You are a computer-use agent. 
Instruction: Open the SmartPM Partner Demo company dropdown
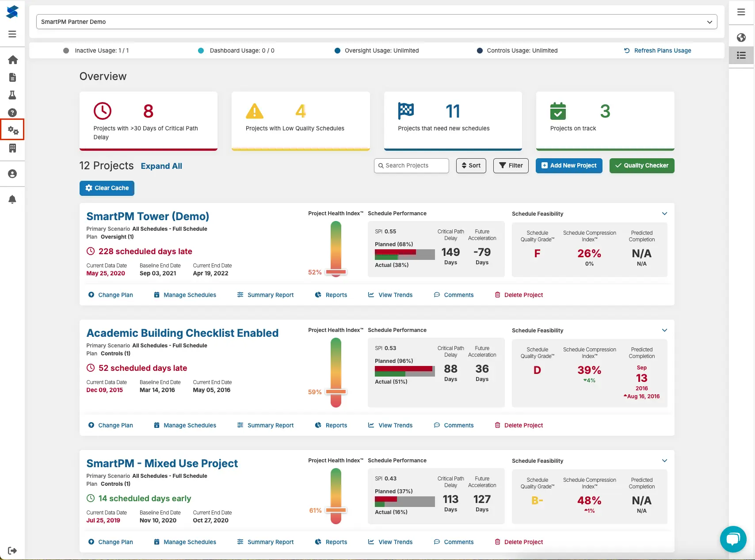pyautogui.click(x=377, y=22)
